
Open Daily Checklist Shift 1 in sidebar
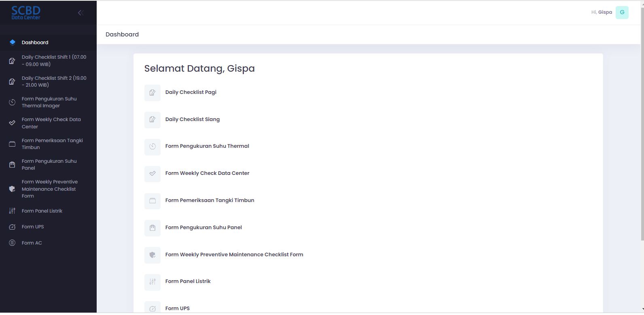coord(53,61)
